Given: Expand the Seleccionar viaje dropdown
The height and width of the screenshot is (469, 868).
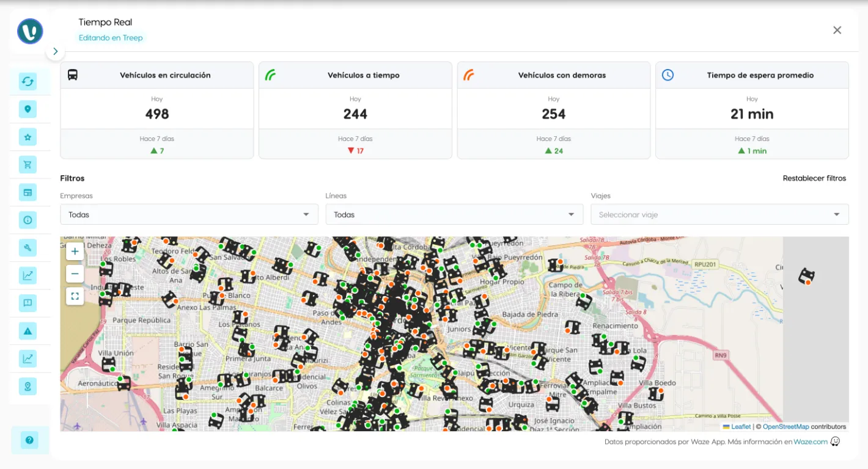Looking at the screenshot, I should [x=719, y=214].
